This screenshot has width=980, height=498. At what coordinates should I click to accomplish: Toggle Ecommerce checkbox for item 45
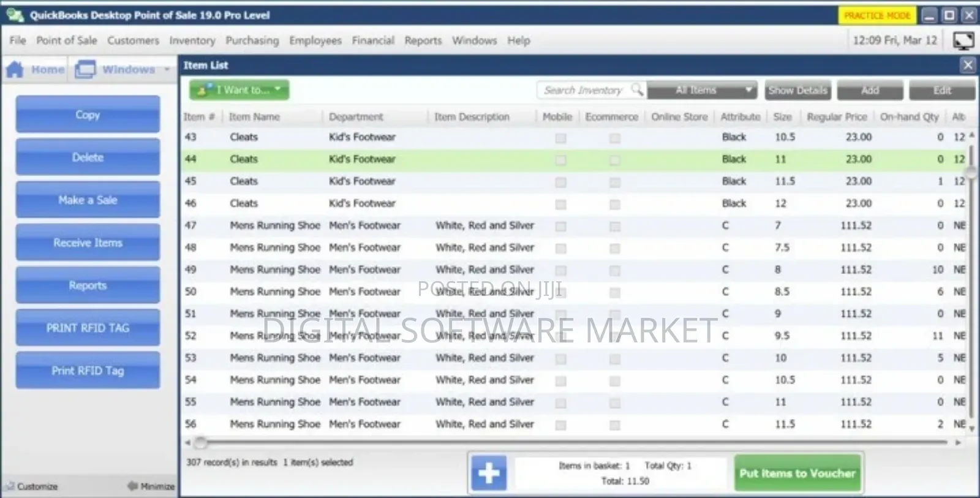point(614,182)
